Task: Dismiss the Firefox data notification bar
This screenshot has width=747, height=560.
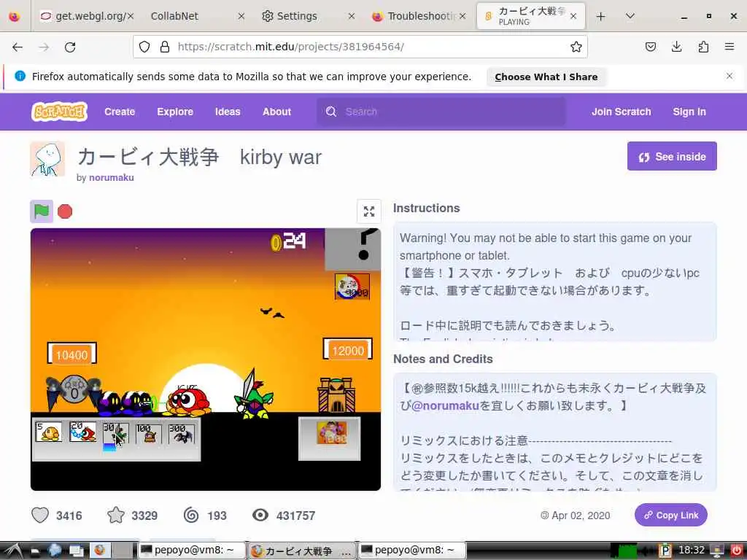Action: (729, 76)
